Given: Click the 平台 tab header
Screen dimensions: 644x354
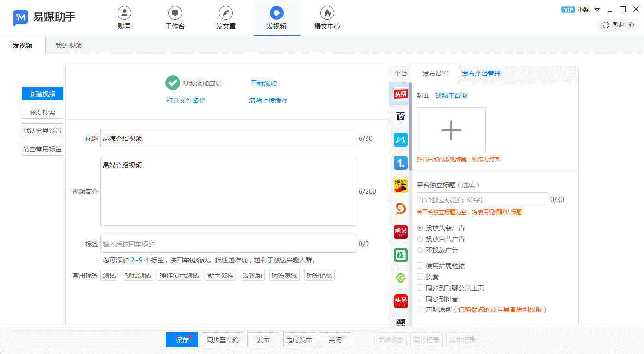Looking at the screenshot, I should [401, 74].
